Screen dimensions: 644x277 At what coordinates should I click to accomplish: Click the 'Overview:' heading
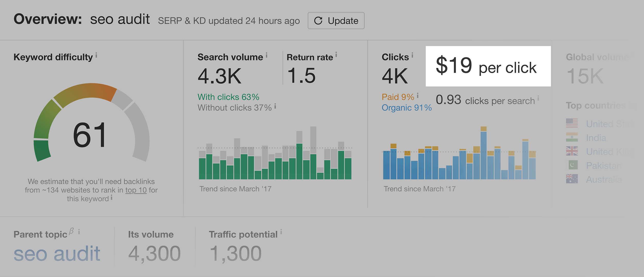pyautogui.click(x=48, y=19)
